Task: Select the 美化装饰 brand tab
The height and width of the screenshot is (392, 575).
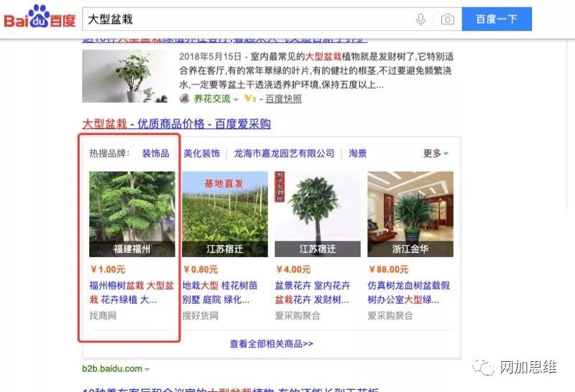Action: click(201, 154)
